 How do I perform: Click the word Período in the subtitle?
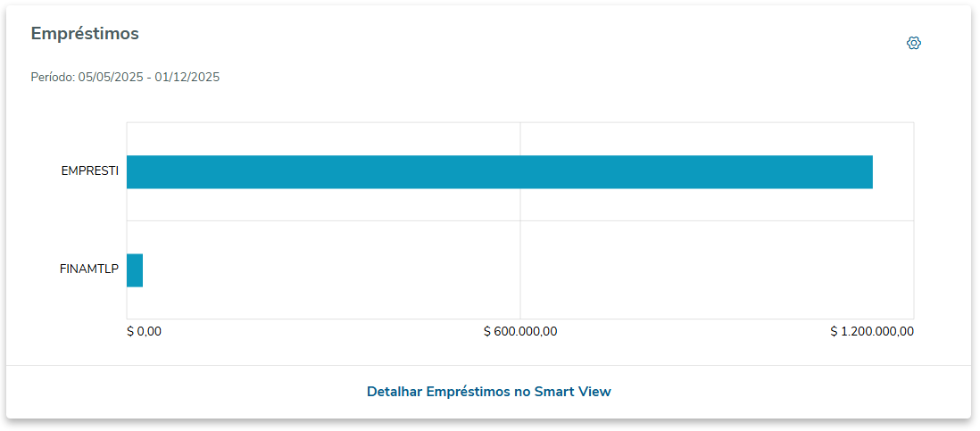click(x=52, y=78)
